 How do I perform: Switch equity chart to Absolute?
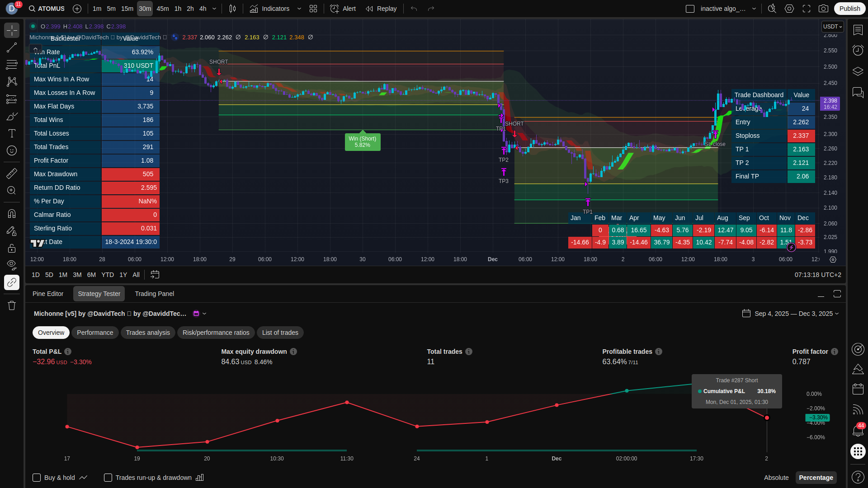(776, 478)
